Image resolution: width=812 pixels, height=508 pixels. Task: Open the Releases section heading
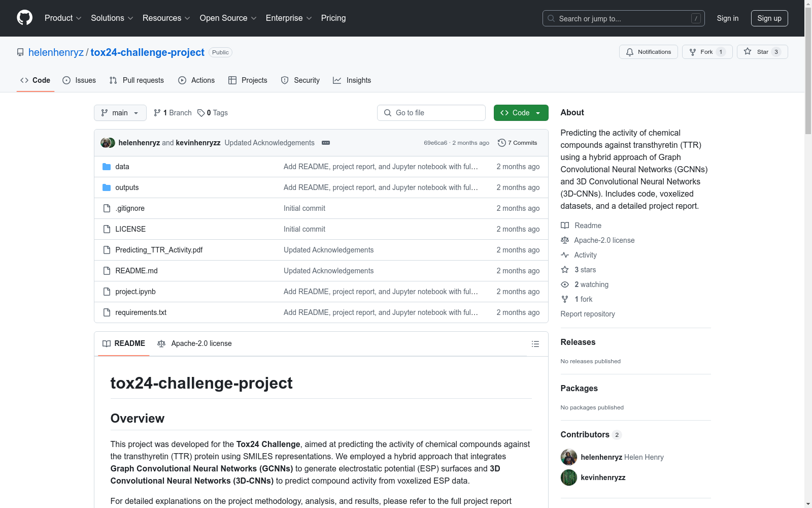578,342
